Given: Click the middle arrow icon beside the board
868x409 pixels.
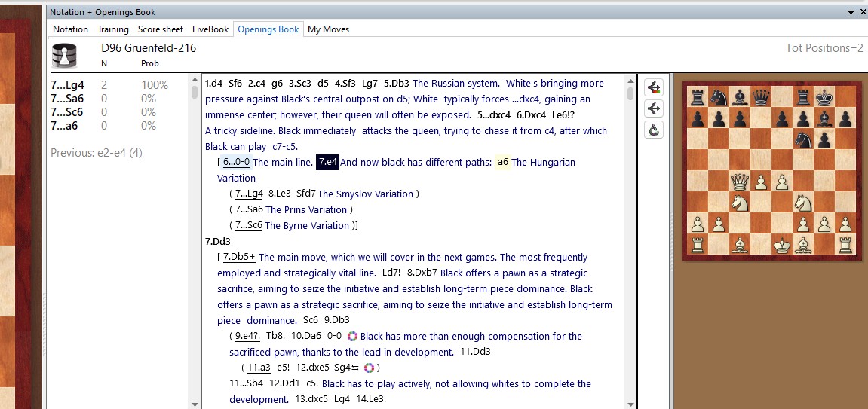Looking at the screenshot, I should pyautogui.click(x=654, y=109).
